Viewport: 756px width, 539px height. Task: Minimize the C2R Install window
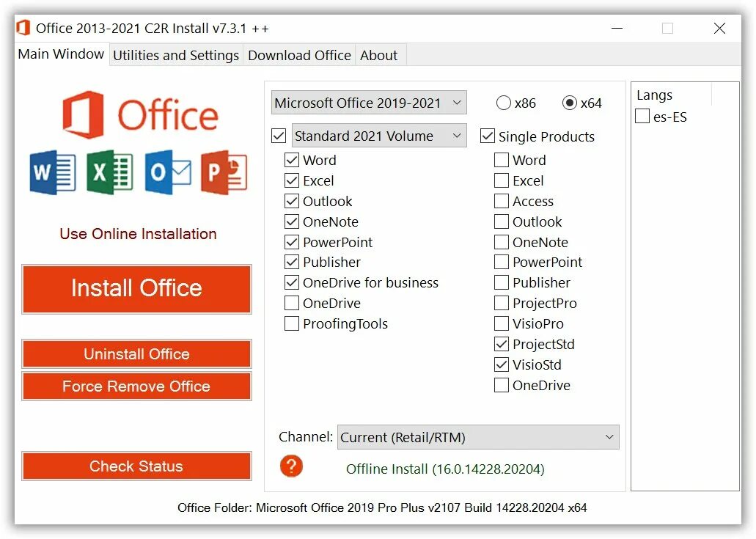(617, 28)
